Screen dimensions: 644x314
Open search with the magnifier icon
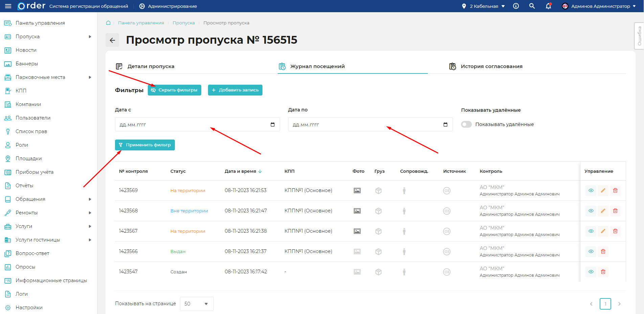532,6
